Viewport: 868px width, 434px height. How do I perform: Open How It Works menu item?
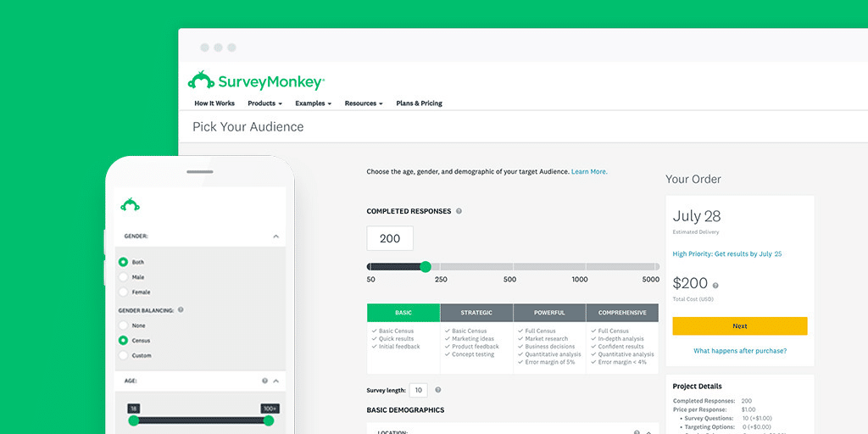(x=214, y=103)
